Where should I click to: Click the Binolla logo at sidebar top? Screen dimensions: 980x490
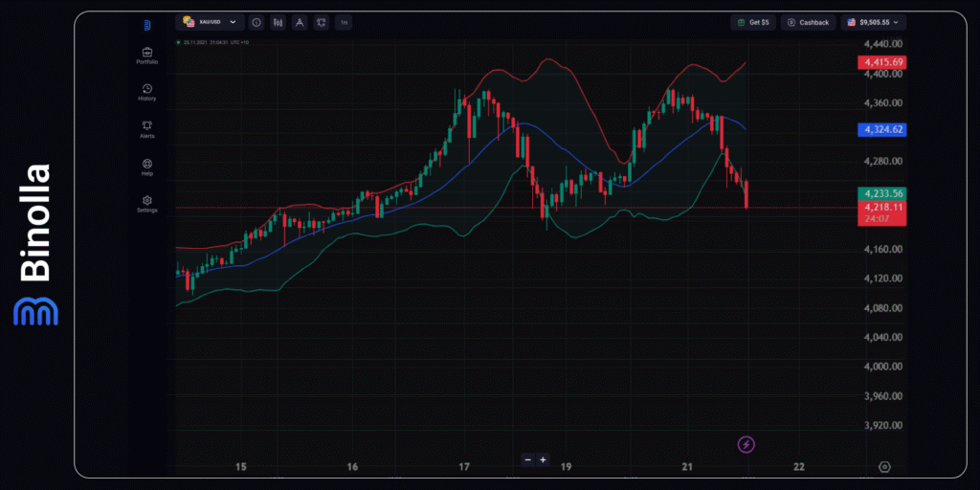[x=146, y=25]
